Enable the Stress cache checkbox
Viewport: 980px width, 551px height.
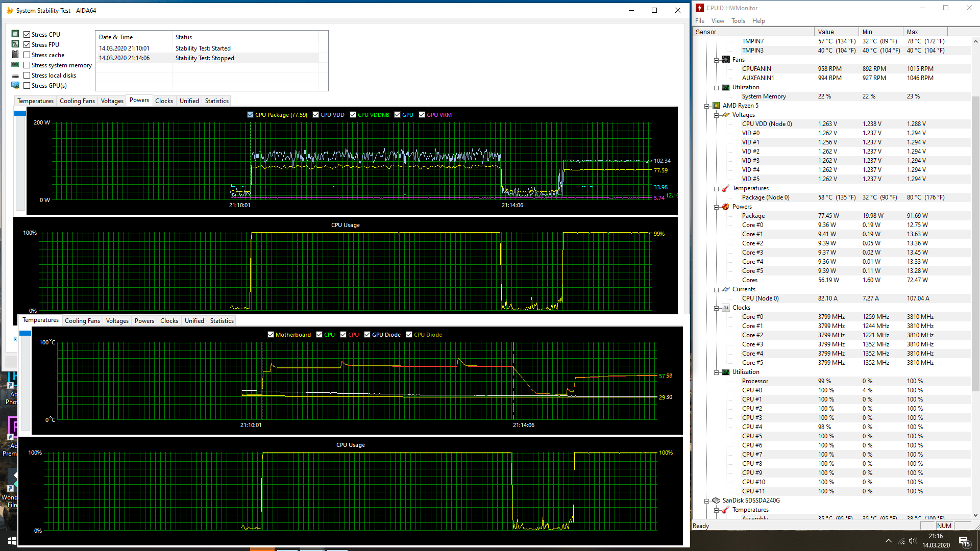(x=27, y=55)
